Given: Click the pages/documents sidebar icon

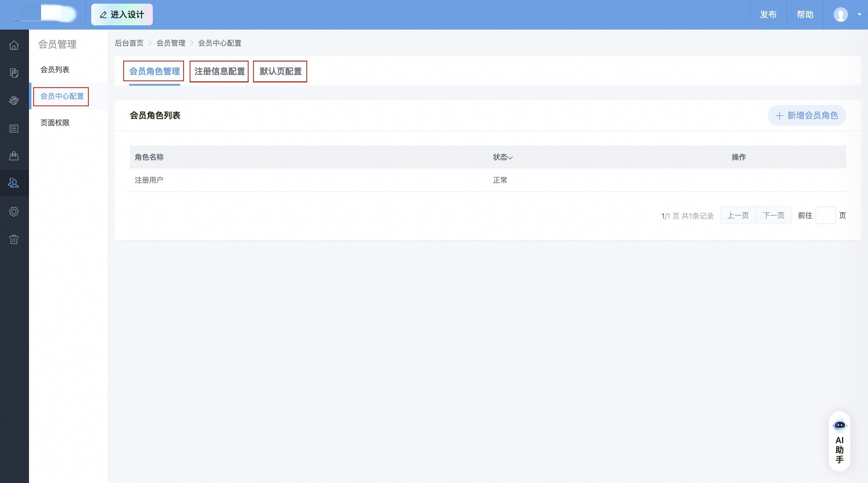Looking at the screenshot, I should pos(14,73).
